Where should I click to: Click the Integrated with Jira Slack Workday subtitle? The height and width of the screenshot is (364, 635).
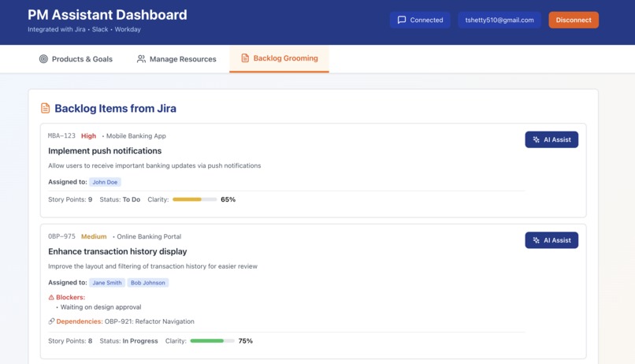click(x=84, y=29)
